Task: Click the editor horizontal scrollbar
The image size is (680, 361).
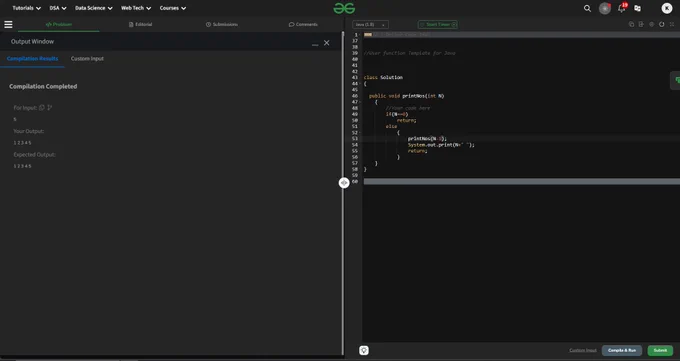Action: click(x=522, y=181)
